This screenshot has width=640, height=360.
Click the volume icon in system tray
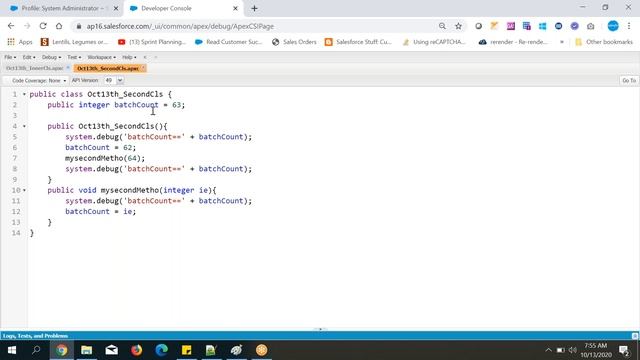[x=573, y=350]
